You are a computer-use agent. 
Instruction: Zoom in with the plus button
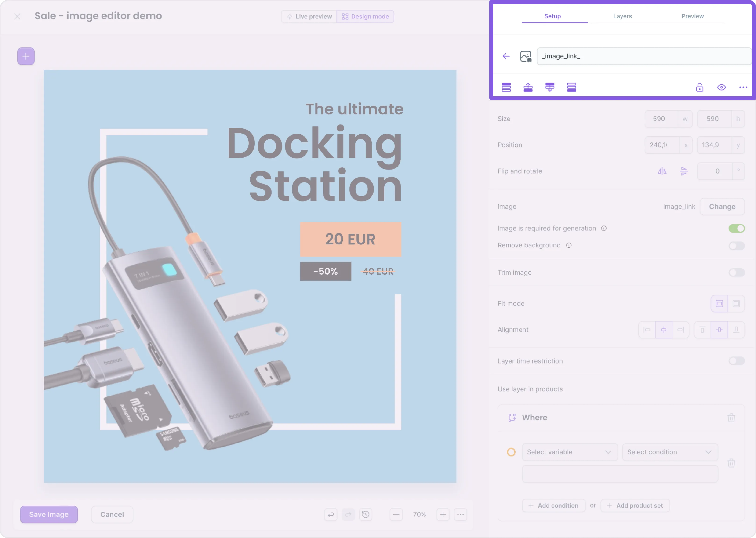coord(443,514)
